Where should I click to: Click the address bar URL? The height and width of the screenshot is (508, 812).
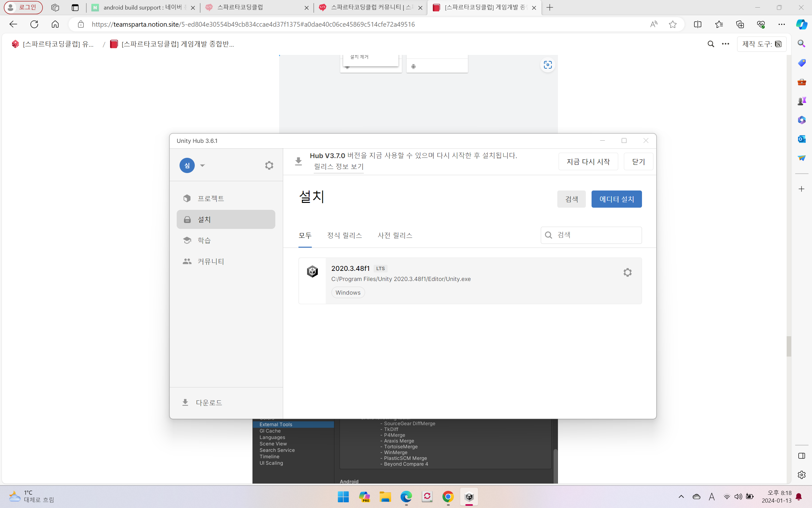tap(253, 24)
